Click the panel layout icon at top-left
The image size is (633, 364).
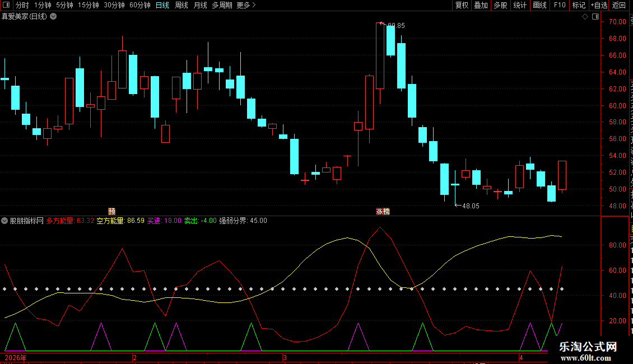click(6, 5)
